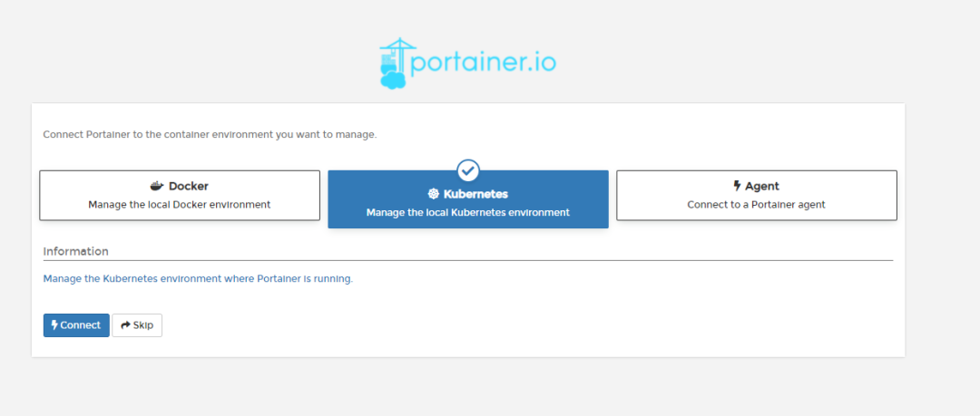Screen dimensions: 980x416
Task: Click 'Connect Portainer to the container environment' text
Action: click(x=210, y=134)
